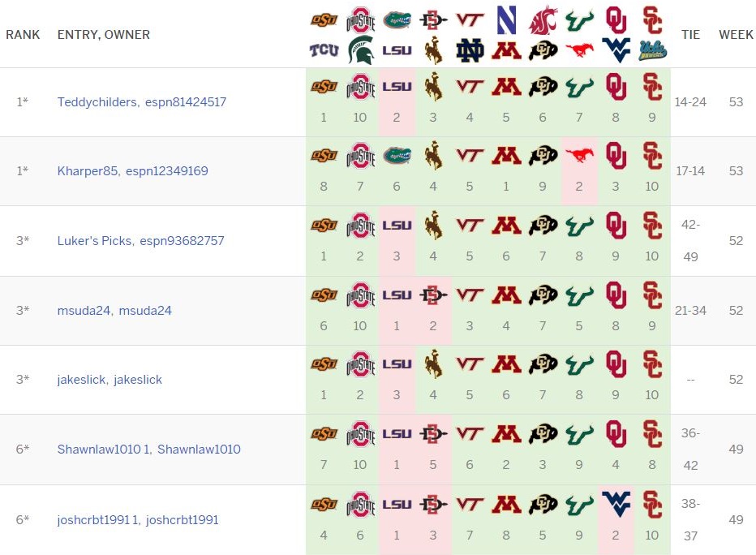Click the RANK column header

(x=23, y=35)
